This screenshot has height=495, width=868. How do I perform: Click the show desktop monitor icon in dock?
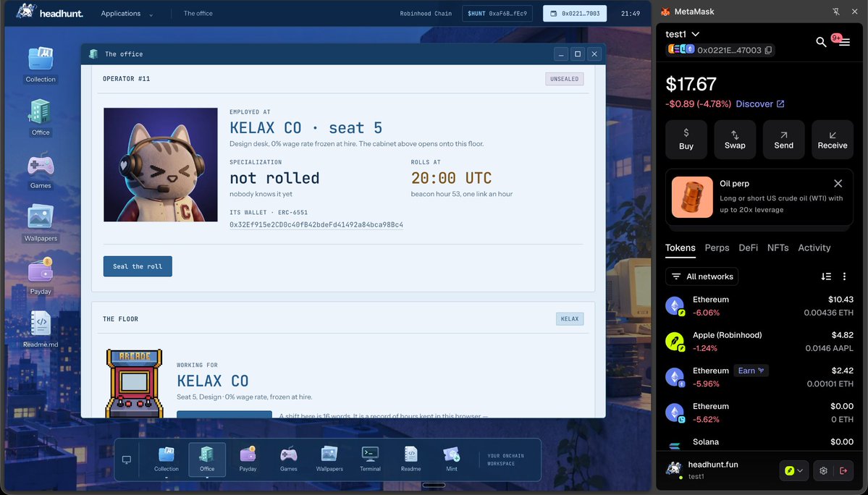click(126, 460)
